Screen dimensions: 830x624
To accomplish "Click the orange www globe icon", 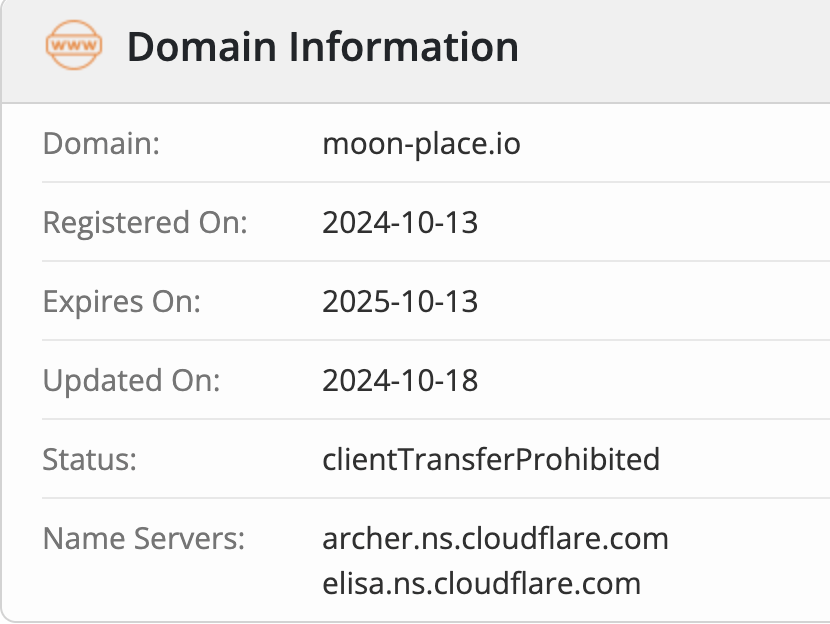I will tap(74, 45).
